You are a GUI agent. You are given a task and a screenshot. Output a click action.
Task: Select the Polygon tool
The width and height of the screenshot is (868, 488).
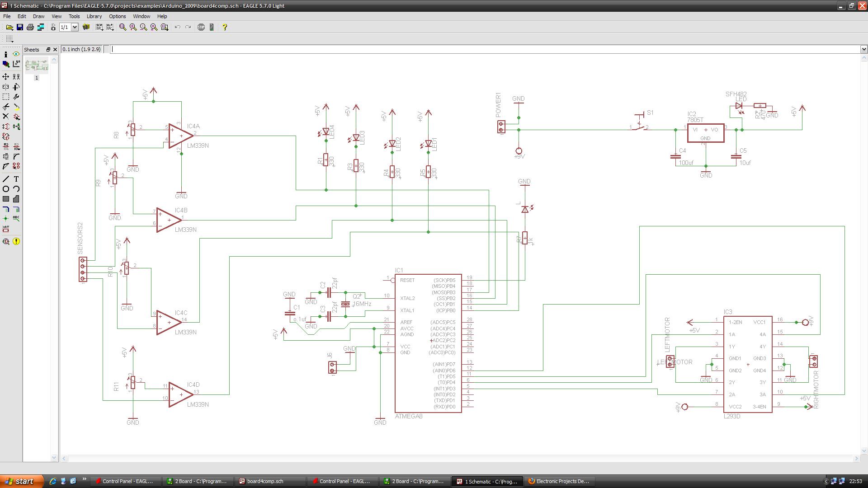pos(16,199)
